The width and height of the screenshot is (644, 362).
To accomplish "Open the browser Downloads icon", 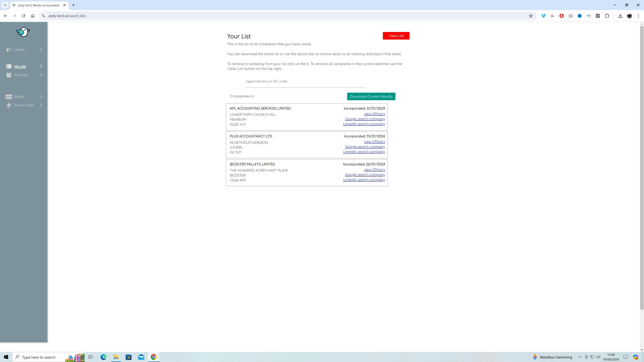I will pos(620,16).
